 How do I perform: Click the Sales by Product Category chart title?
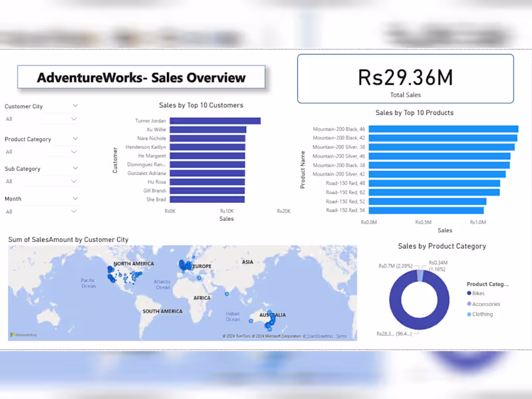pyautogui.click(x=442, y=246)
